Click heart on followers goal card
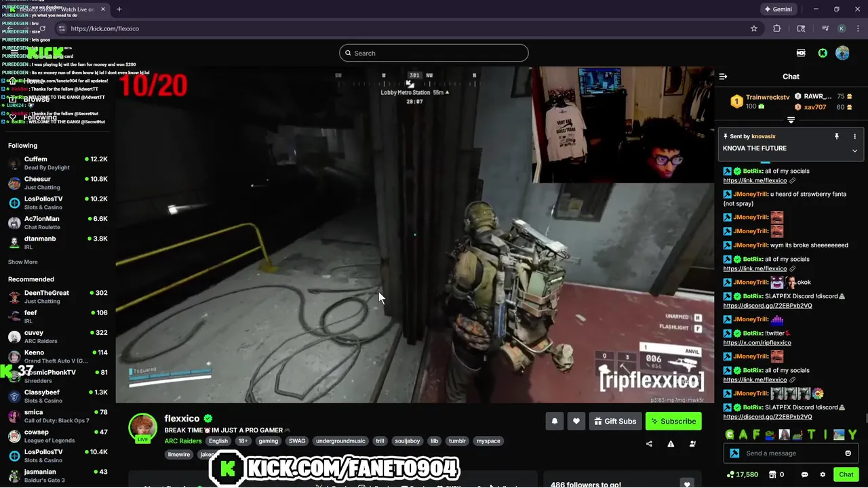868x488 pixels. point(688,484)
